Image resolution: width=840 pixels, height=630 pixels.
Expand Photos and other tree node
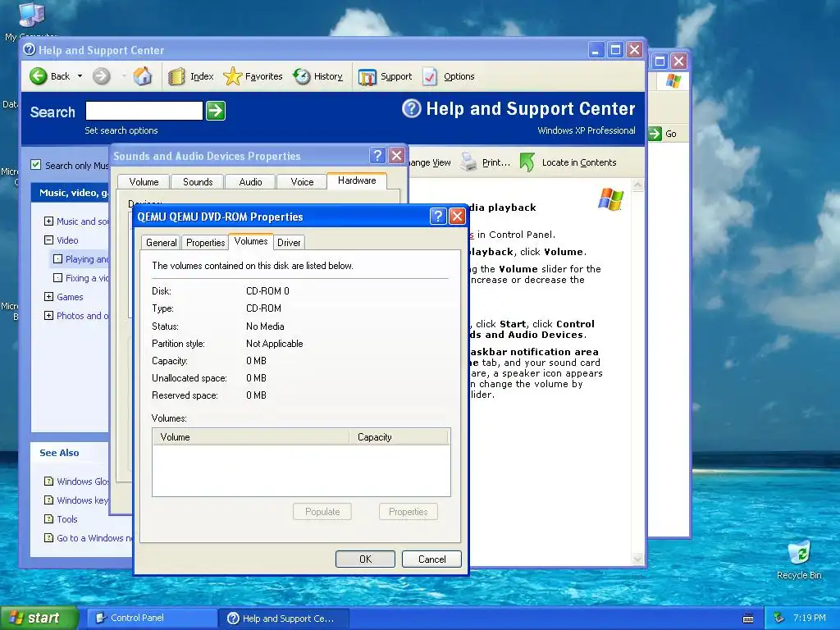(x=48, y=316)
